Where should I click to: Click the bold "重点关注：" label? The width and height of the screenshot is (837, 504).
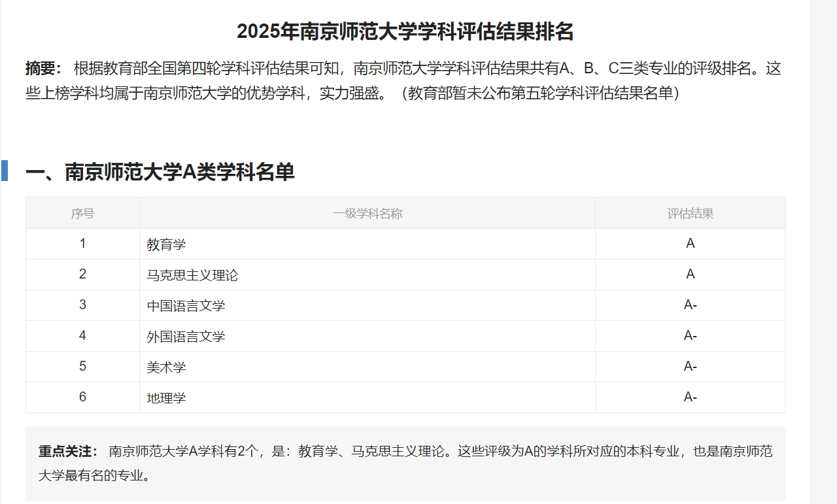(x=68, y=452)
